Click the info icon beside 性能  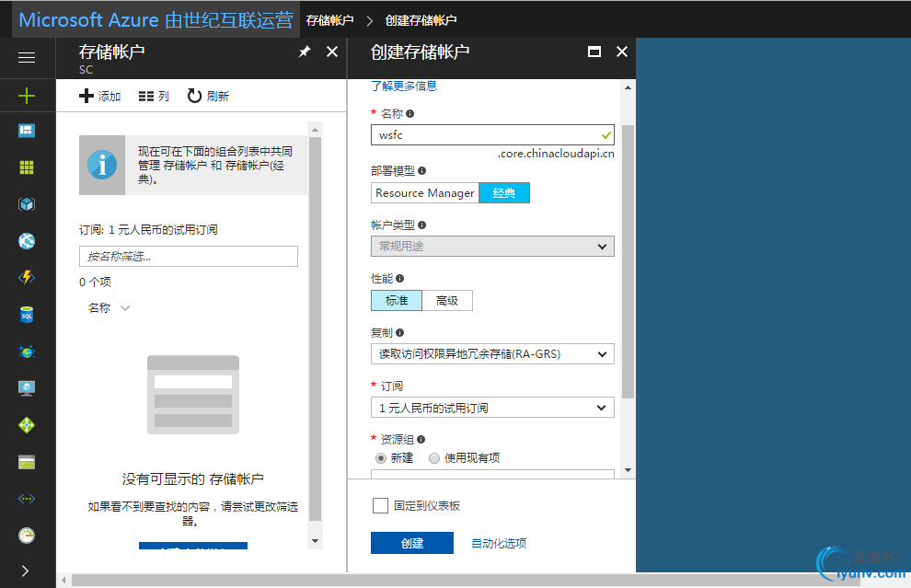(399, 278)
